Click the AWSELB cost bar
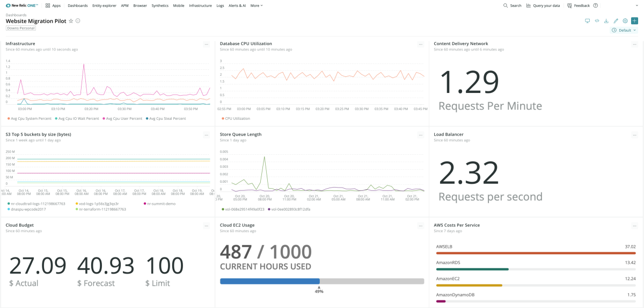Screen dimensions: 644x308 (x=536, y=253)
